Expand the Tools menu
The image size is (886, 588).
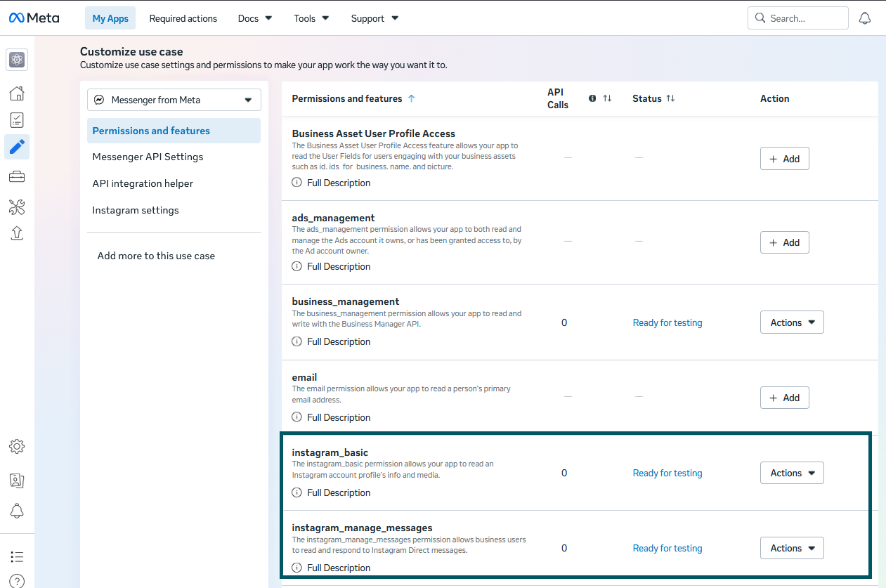[311, 18]
